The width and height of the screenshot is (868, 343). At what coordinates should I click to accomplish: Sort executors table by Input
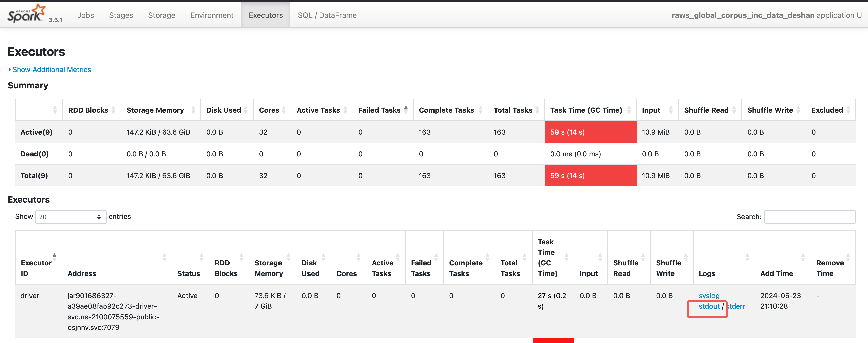click(591, 258)
